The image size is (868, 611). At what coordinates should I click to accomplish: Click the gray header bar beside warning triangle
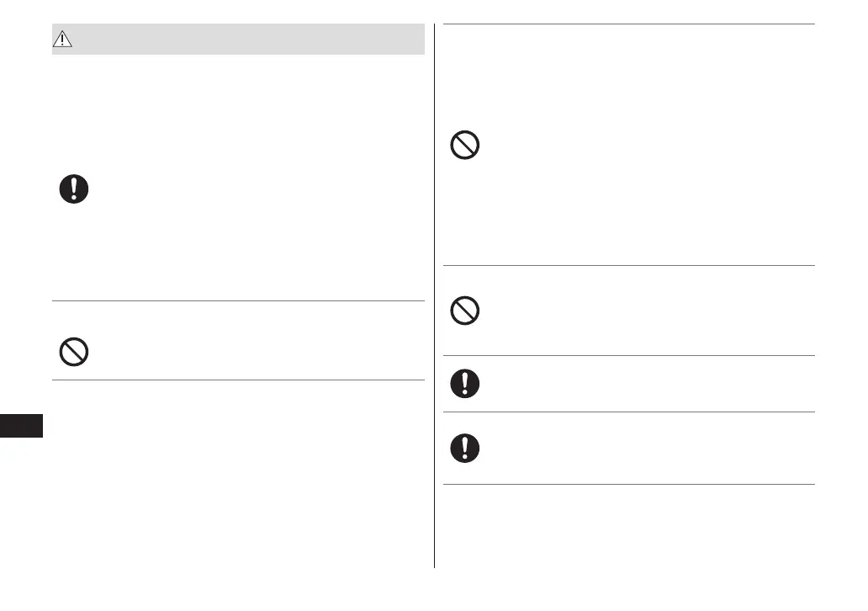(252, 39)
